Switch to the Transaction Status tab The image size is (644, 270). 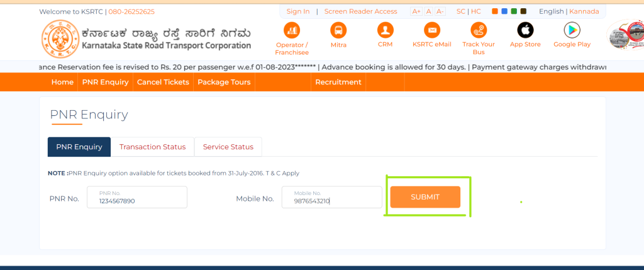pos(152,147)
